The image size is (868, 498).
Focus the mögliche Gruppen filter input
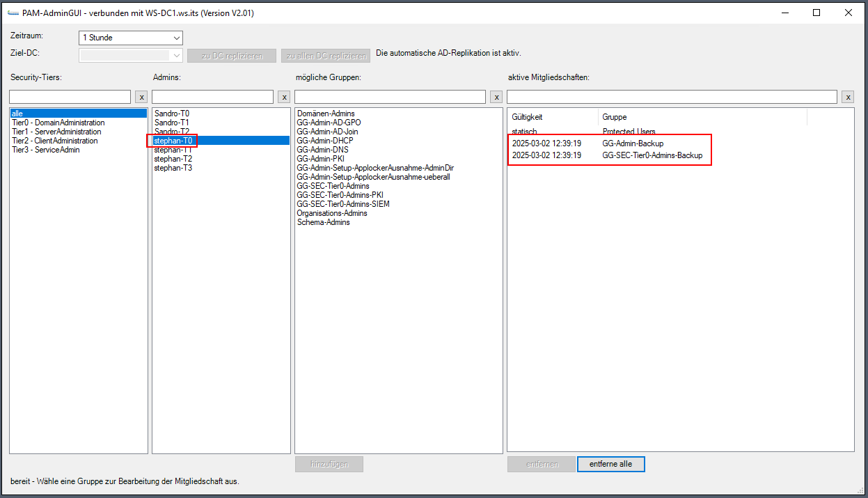pyautogui.click(x=390, y=97)
